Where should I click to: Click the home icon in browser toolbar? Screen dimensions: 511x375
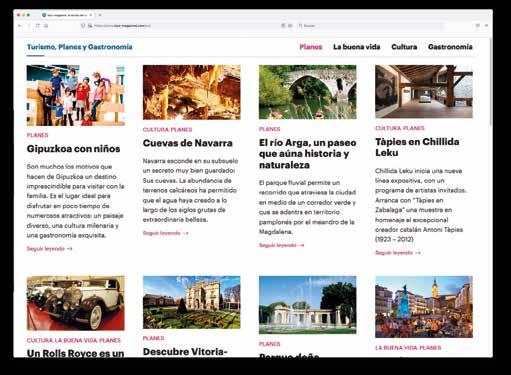tap(46, 26)
